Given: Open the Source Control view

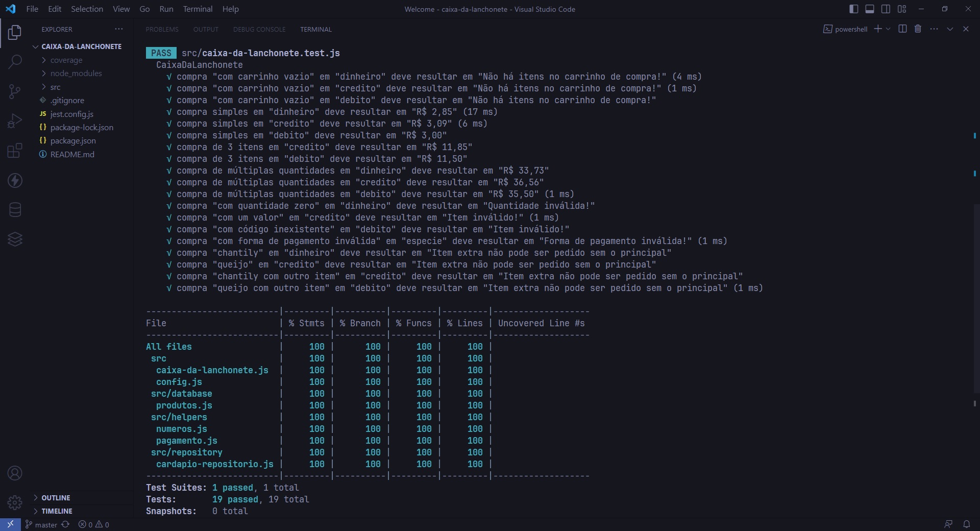Looking at the screenshot, I should (x=15, y=92).
